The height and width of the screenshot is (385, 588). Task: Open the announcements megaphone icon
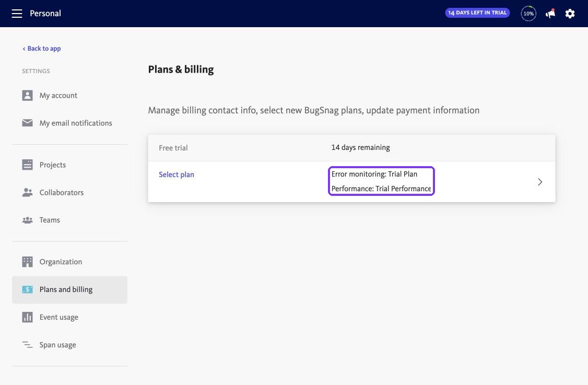(550, 14)
